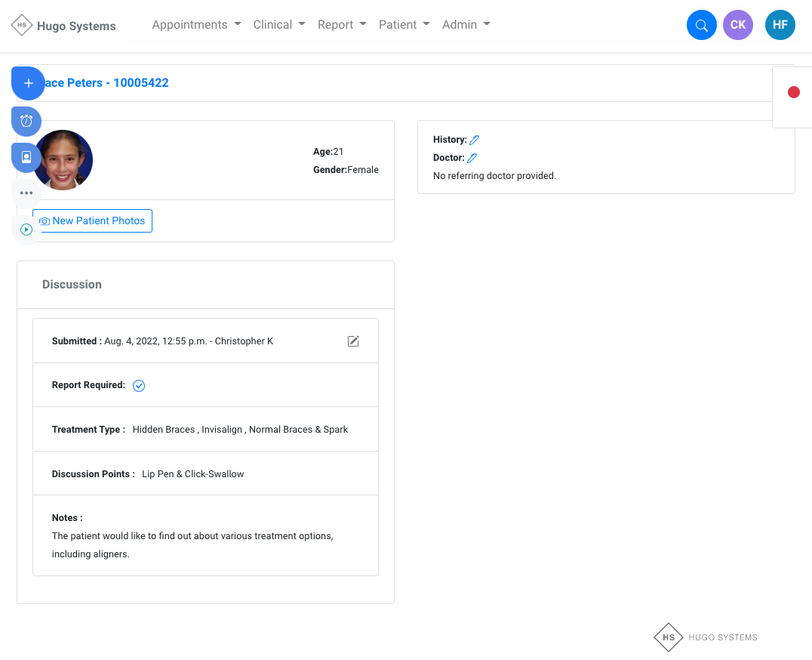The image size is (812, 660).
Task: Toggle the Report Required checkmark
Action: tap(139, 386)
